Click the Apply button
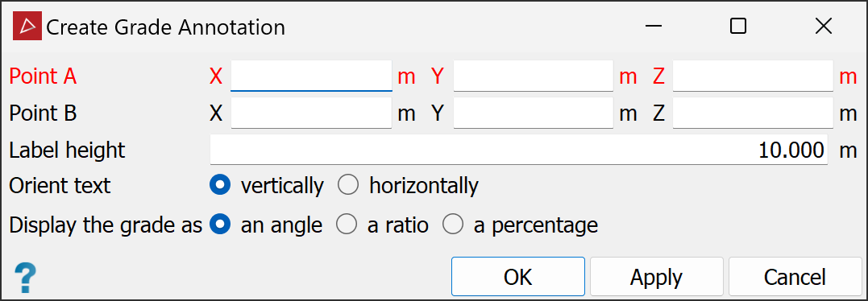 click(657, 277)
